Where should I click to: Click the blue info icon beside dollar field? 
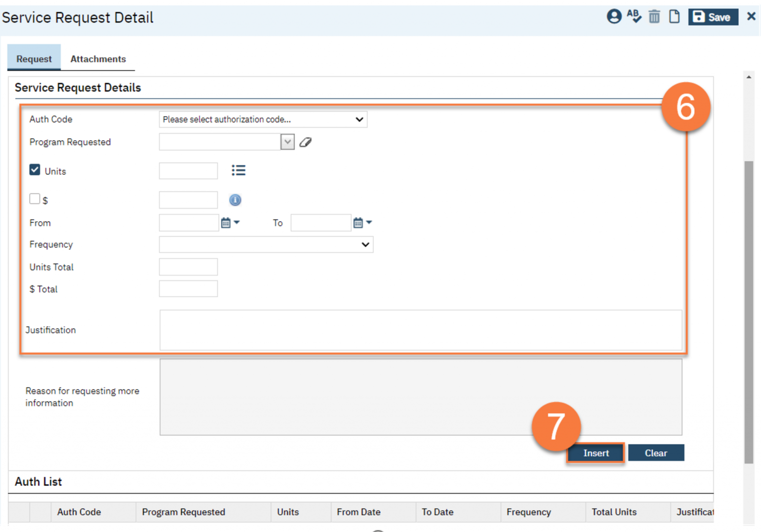point(235,200)
